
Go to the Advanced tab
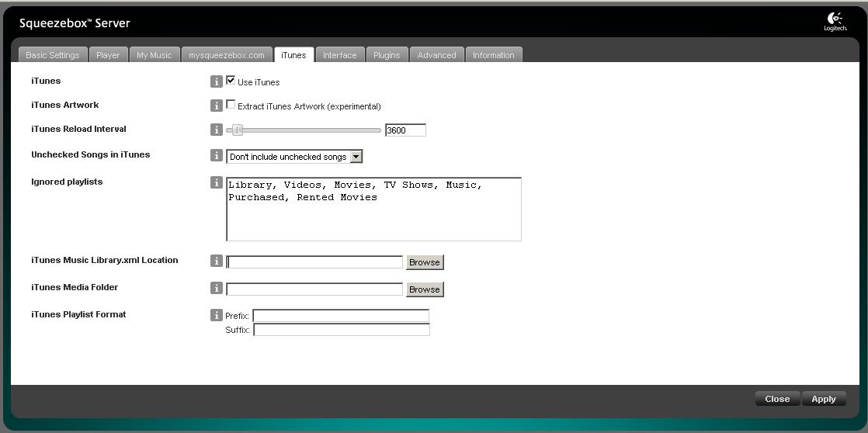pyautogui.click(x=436, y=55)
